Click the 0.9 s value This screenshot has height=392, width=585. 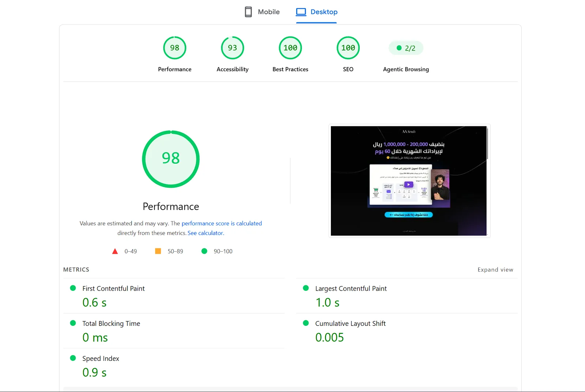pos(94,373)
